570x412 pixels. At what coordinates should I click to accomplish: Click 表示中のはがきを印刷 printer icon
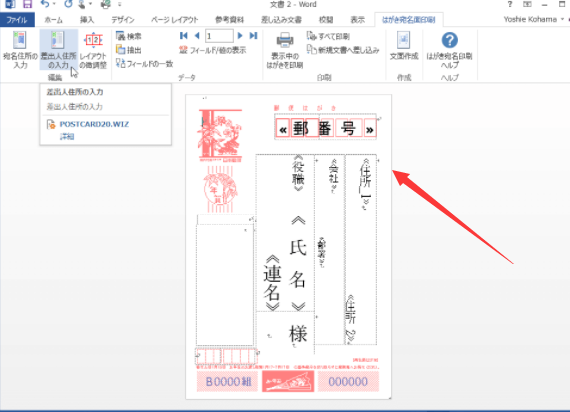tap(285, 50)
